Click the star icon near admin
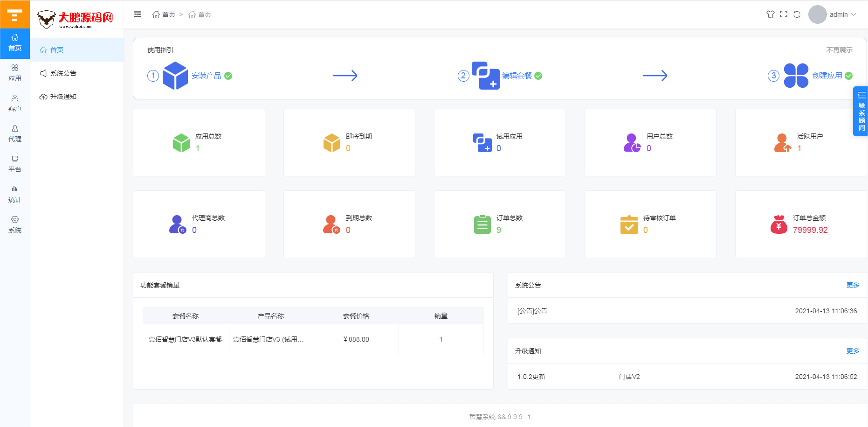Viewport: 868px width, 427px height. point(770,14)
